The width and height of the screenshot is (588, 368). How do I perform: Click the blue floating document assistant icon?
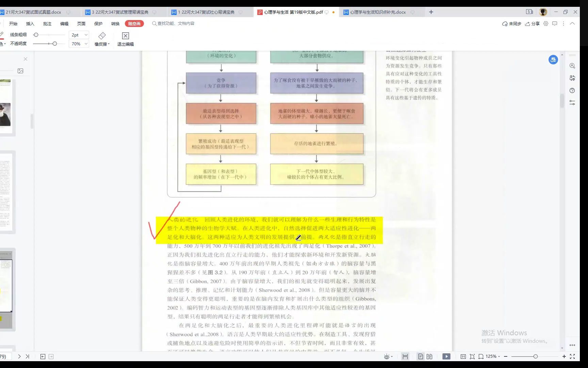(x=553, y=60)
